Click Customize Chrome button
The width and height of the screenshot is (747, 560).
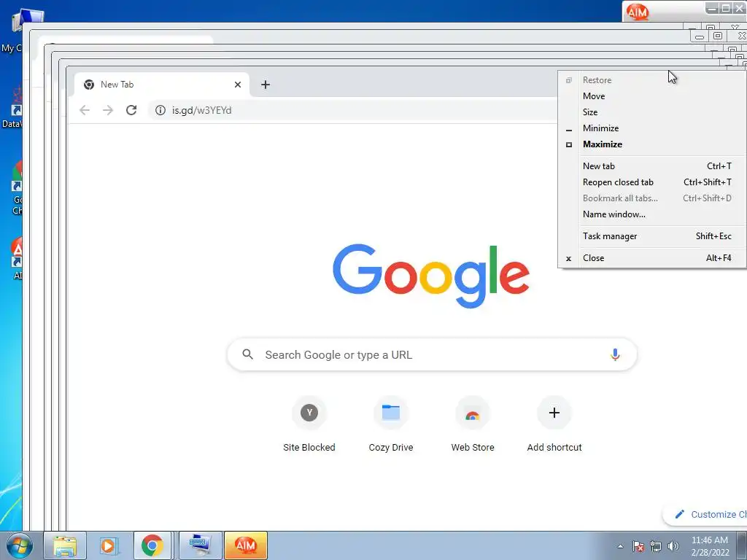705,514
